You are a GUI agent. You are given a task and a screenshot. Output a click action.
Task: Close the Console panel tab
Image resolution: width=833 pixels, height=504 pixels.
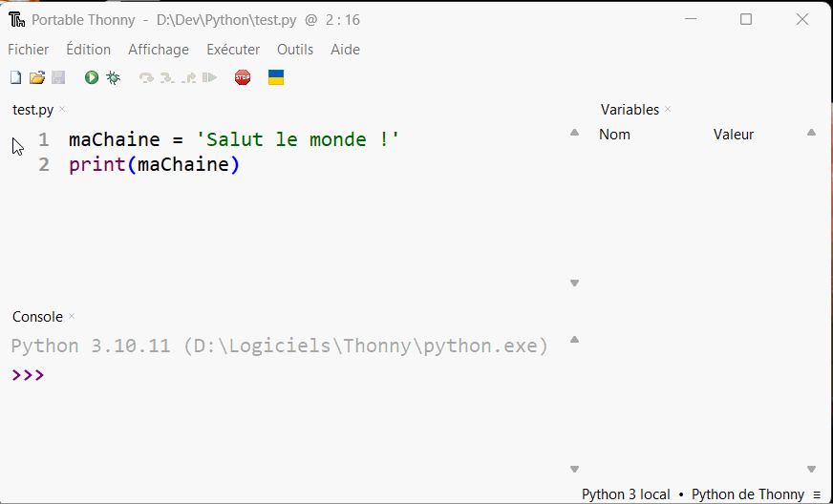(x=72, y=316)
